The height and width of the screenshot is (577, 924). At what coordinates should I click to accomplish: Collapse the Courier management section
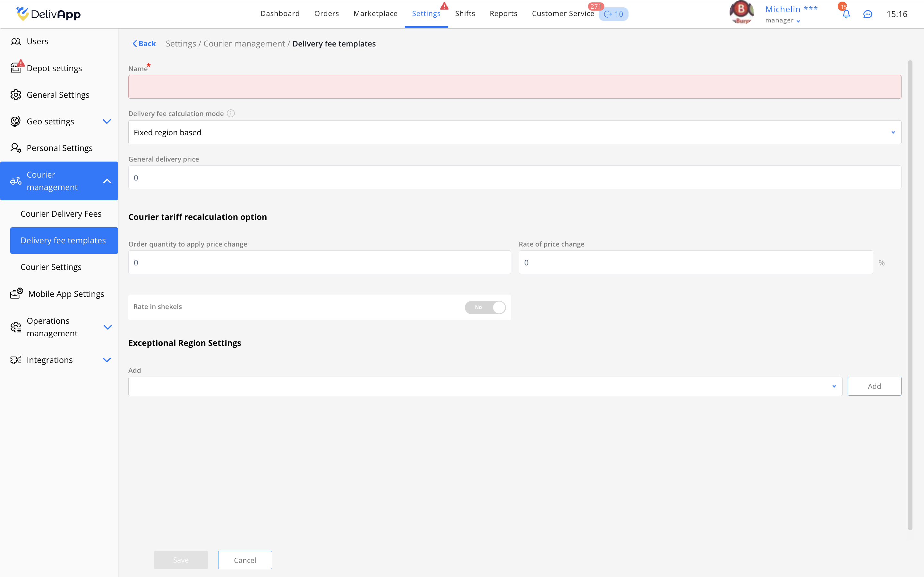(x=107, y=181)
